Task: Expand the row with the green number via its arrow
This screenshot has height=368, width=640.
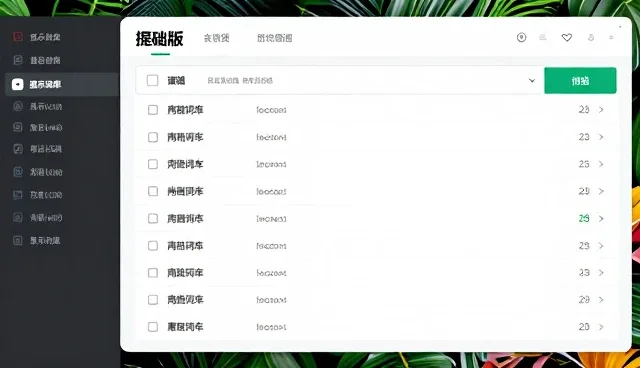Action: coord(601,219)
